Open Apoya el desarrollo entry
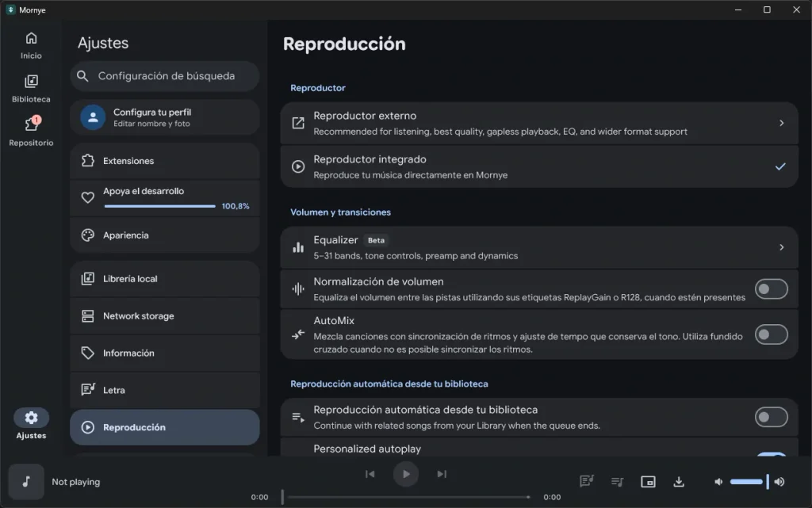The height and width of the screenshot is (508, 812). (165, 197)
